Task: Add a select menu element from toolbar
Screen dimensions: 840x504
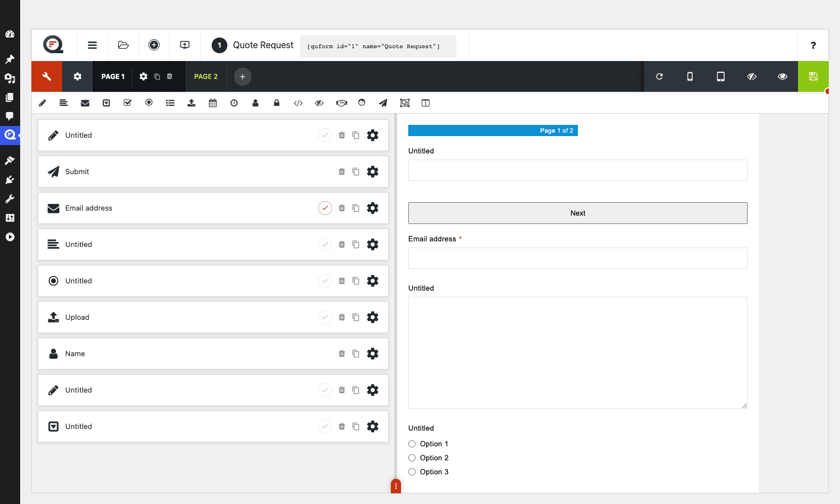Action: [x=106, y=103]
